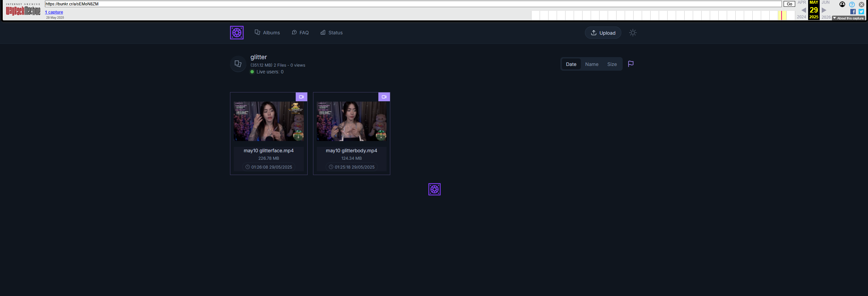Viewport: 868px width, 296px height.
Task: Click the Bunkr logo in the navbar
Action: pos(237,33)
